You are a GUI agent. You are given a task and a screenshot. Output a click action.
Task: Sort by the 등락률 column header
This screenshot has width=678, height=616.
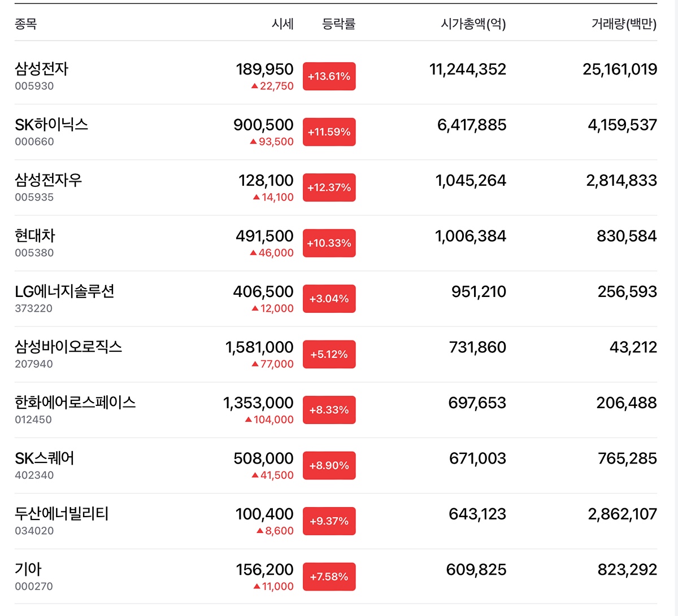point(338,24)
